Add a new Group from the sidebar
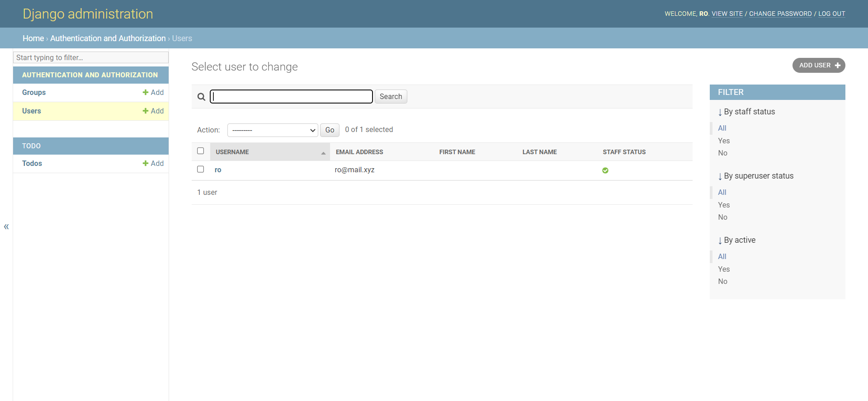 (x=153, y=92)
